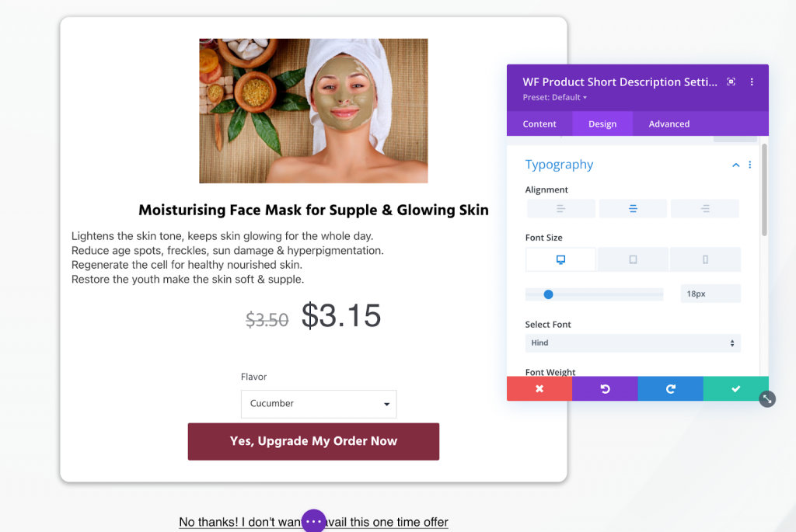The width and height of the screenshot is (796, 532).
Task: Discard changes with the red X button
Action: tap(539, 388)
